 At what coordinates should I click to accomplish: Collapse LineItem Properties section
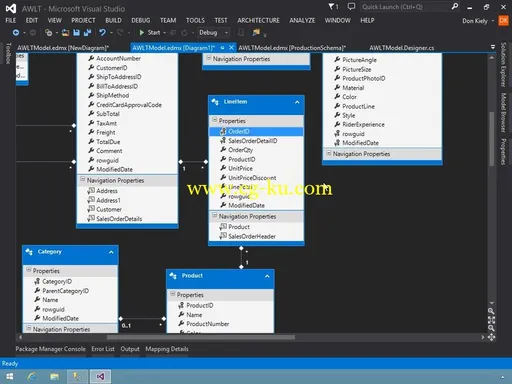click(x=215, y=120)
